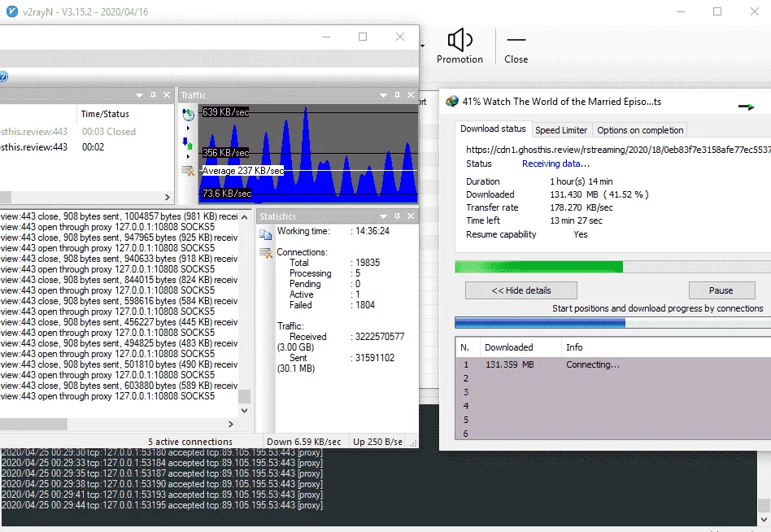This screenshot has width=771, height=532.
Task: Click the Total connections value 19835
Action: pos(368,263)
